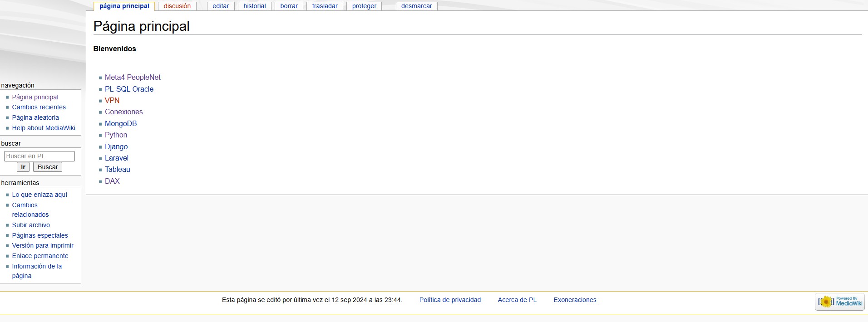Go to Página aleatoria
This screenshot has height=322, width=868.
(35, 117)
